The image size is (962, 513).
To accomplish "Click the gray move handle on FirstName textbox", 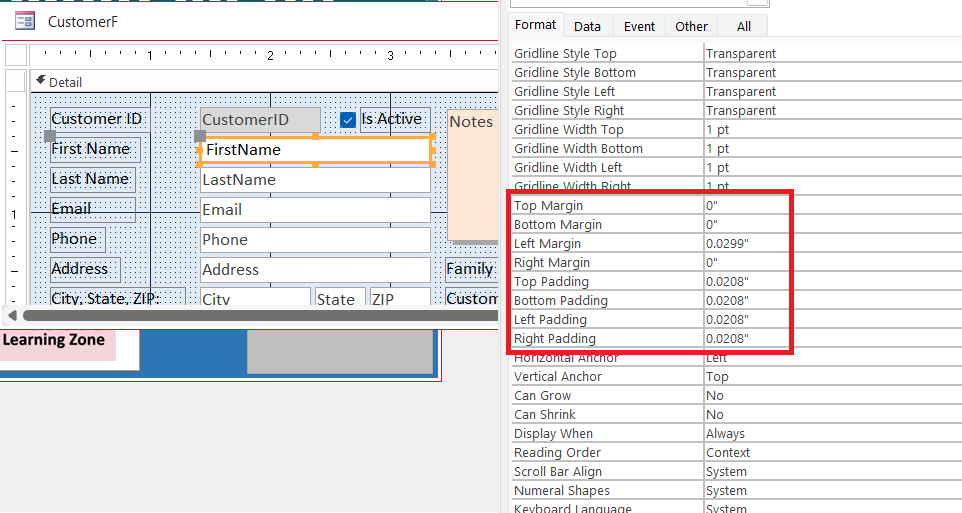I will [x=200, y=136].
